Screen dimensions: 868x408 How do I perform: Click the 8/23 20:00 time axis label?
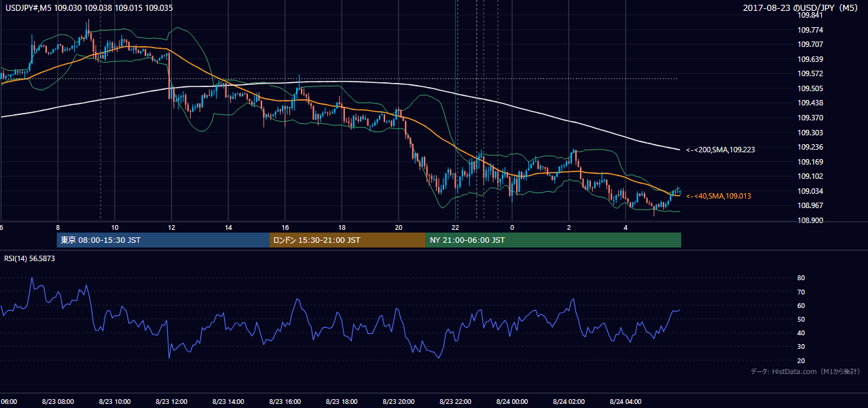(398, 401)
